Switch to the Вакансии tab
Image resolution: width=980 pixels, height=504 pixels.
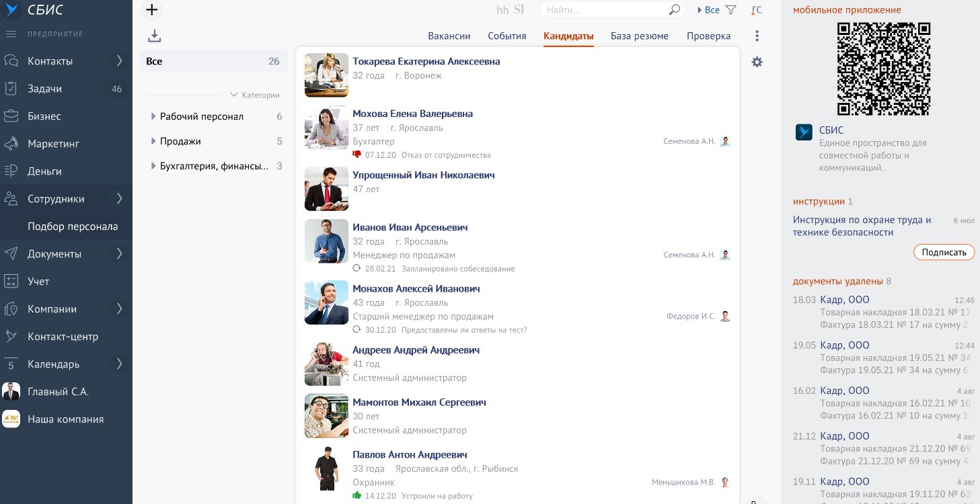tap(449, 36)
